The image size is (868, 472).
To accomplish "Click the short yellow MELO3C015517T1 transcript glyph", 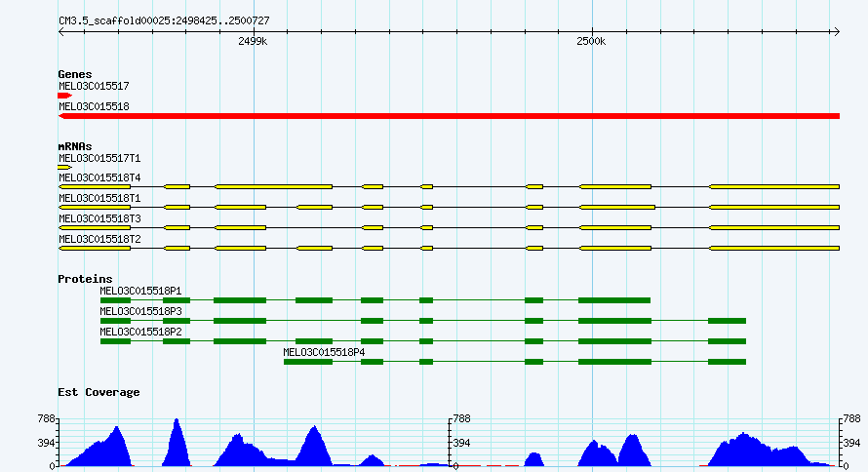I will pyautogui.click(x=64, y=167).
